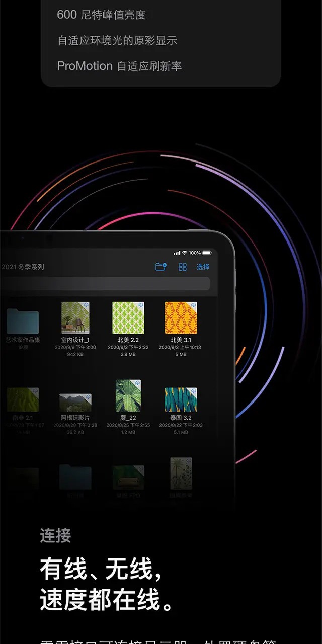
Task: Open the 北美 3.1 orange pattern thumbnail
Action: [181, 317]
